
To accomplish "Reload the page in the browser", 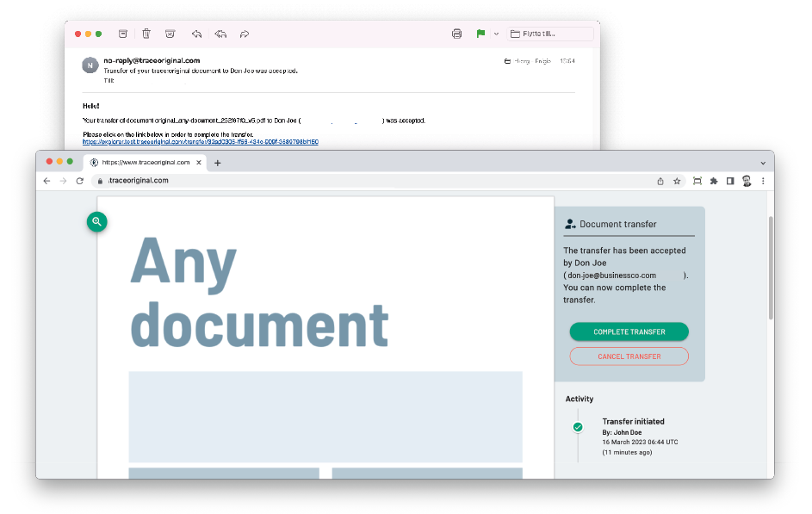I will click(x=80, y=181).
